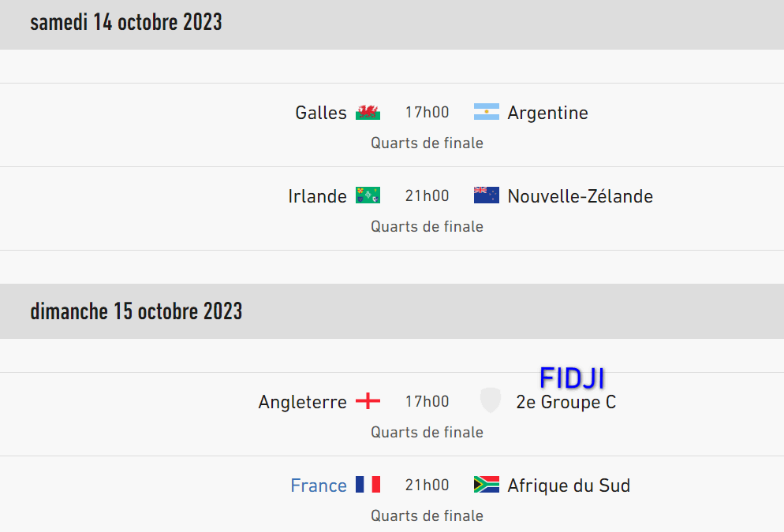Click Quarts de finale under Angleterre match
The height and width of the screenshot is (532, 784).
(x=427, y=432)
